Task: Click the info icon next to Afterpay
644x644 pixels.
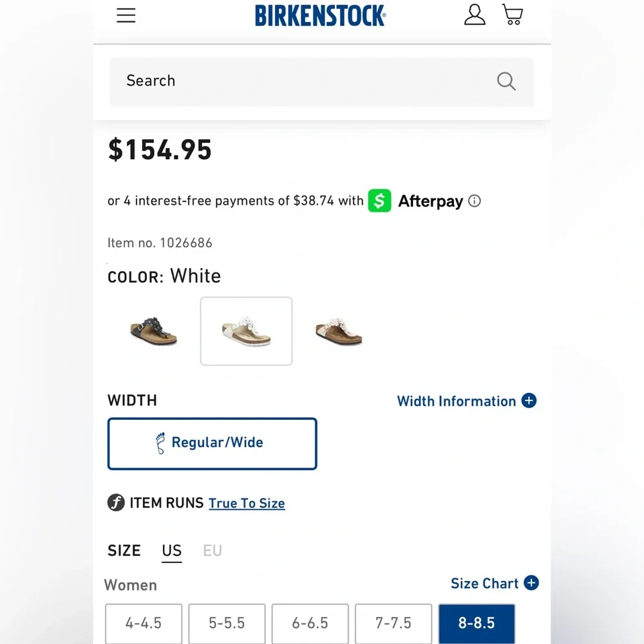Action: (475, 201)
